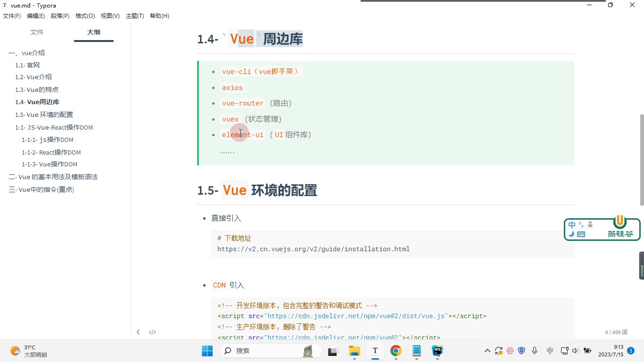Click the Windows Start button
The width and height of the screenshot is (644, 362).
[207, 351]
